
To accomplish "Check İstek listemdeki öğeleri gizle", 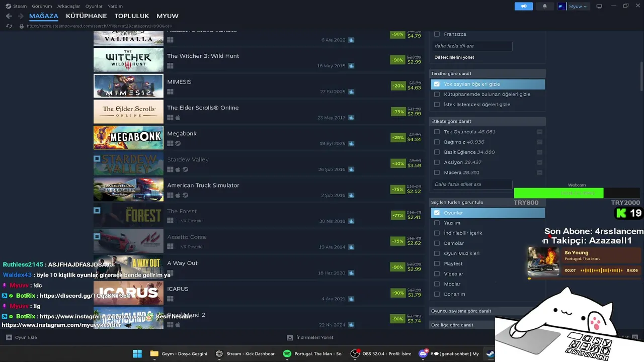I will click(437, 105).
